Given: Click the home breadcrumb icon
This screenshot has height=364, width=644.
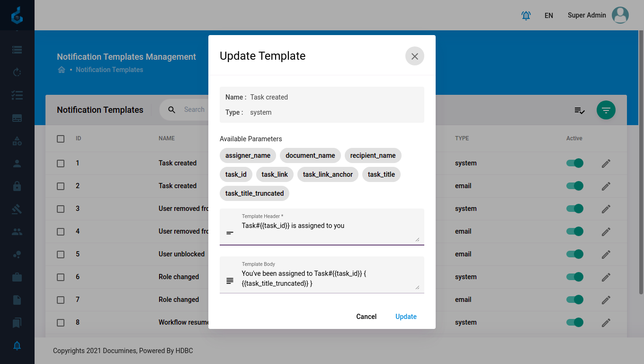Looking at the screenshot, I should click(62, 70).
